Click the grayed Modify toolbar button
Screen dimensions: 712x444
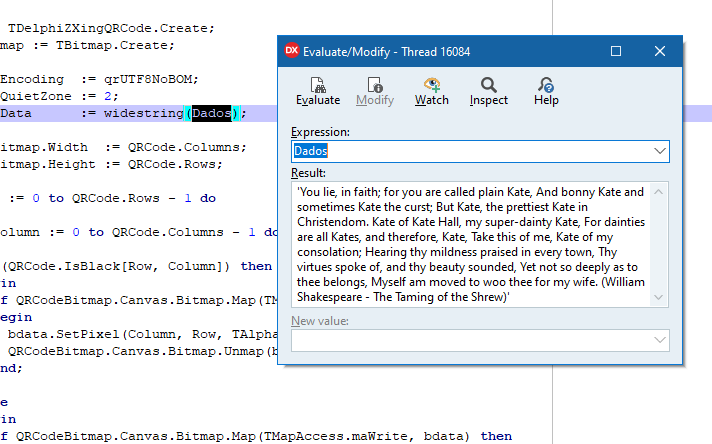[x=375, y=91]
